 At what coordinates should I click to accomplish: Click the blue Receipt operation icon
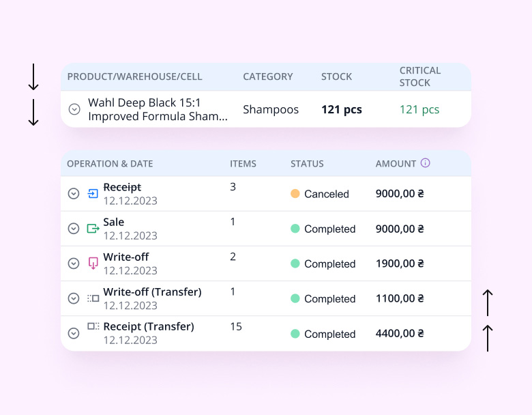[93, 194]
